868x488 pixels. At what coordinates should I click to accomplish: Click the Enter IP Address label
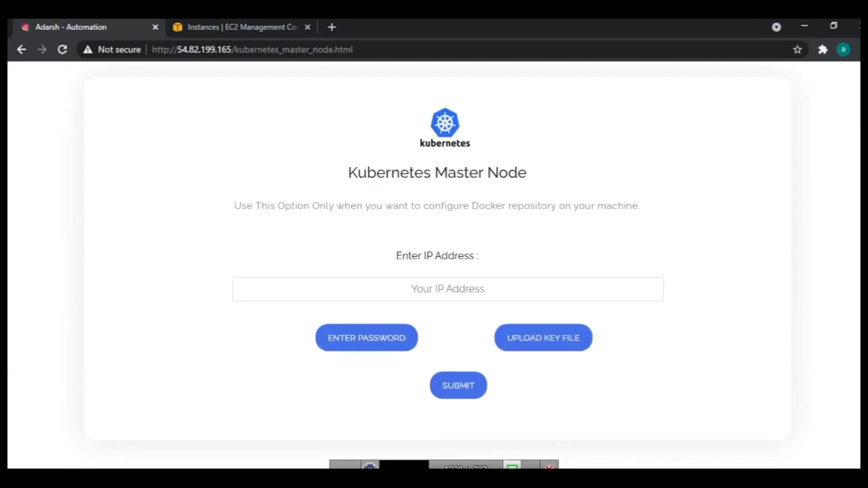(437, 255)
